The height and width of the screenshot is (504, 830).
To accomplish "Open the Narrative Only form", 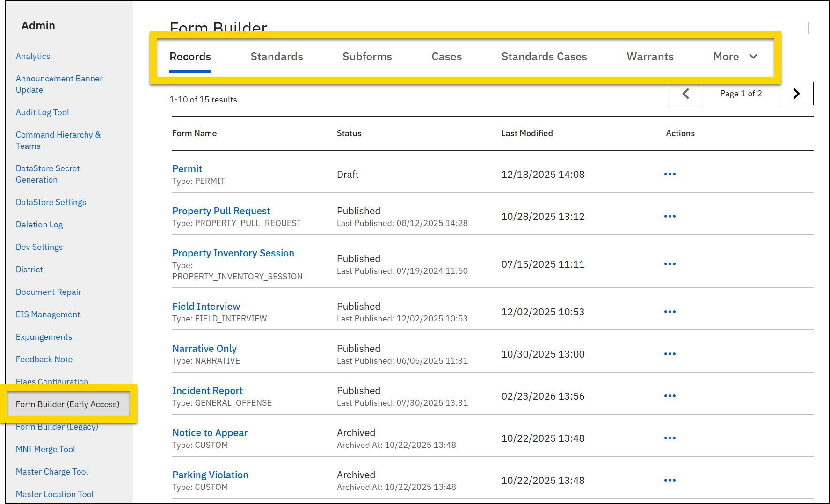I will tap(204, 348).
